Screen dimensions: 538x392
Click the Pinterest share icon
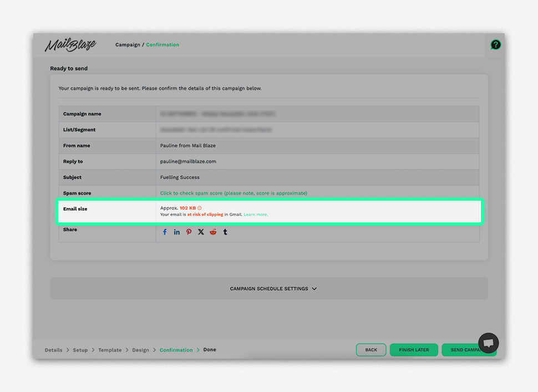(189, 232)
